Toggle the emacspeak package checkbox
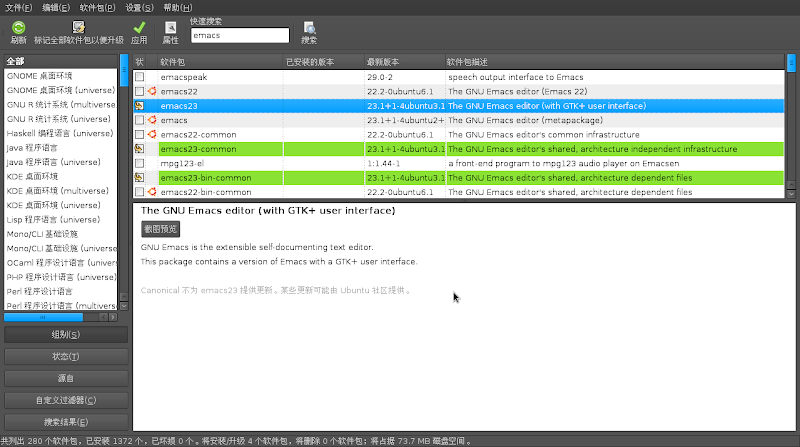 [x=139, y=77]
